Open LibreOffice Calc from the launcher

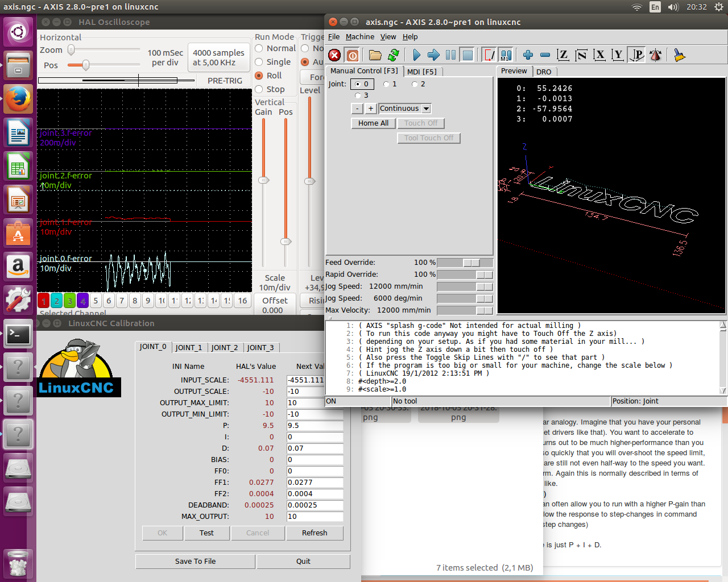pyautogui.click(x=18, y=167)
